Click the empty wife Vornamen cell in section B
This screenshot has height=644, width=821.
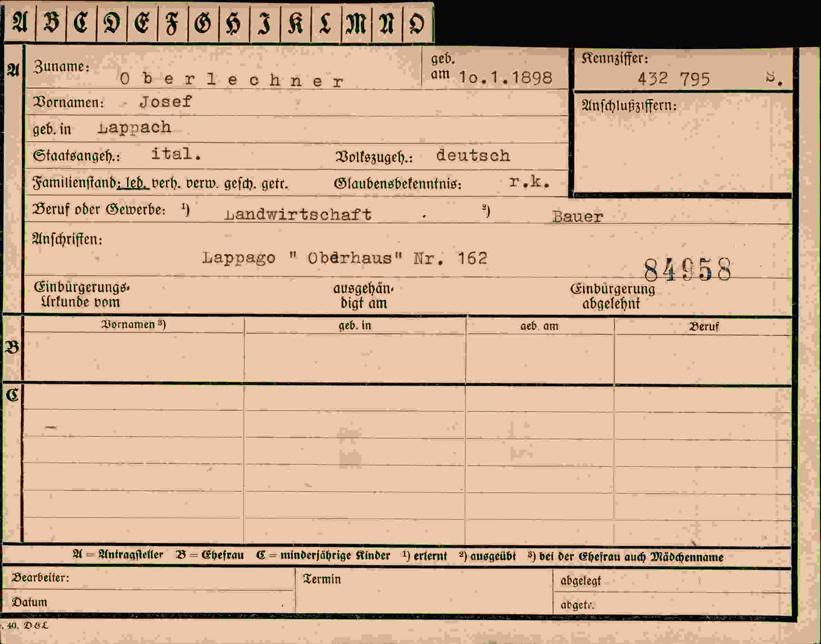pyautogui.click(x=133, y=356)
